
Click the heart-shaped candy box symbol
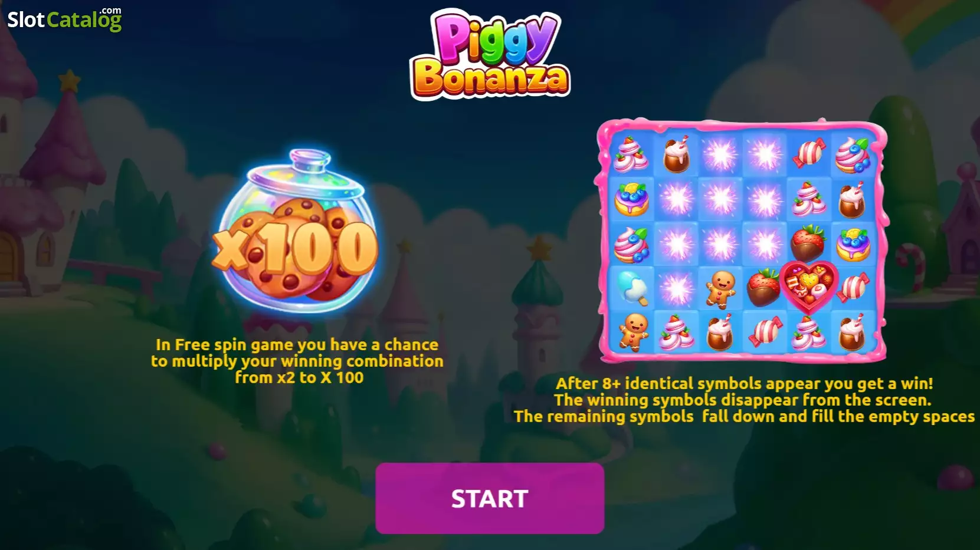tap(809, 286)
